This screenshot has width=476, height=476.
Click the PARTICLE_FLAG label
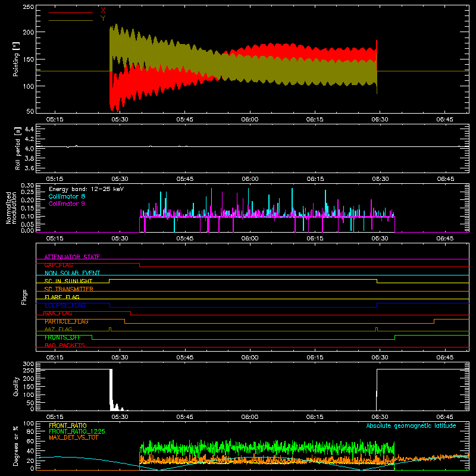[x=67, y=321]
